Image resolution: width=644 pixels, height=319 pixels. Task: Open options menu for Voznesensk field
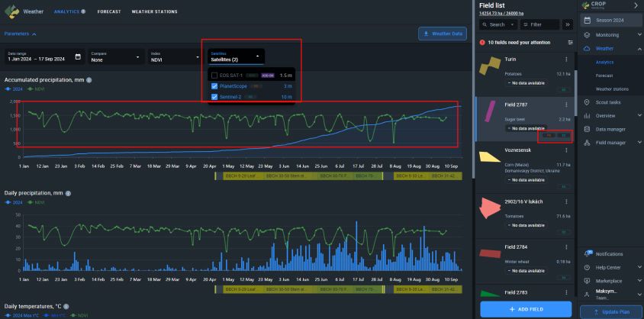pyautogui.click(x=566, y=150)
